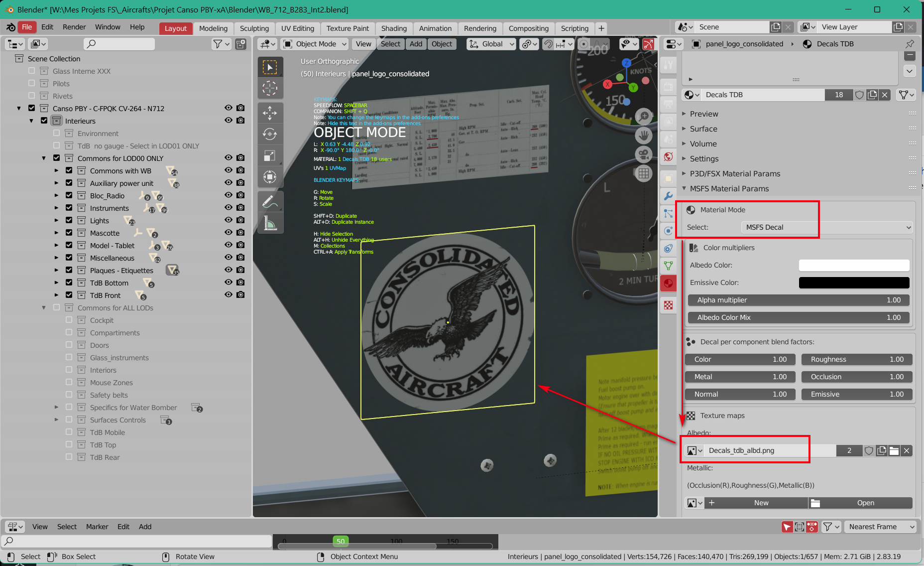Enable the Pilots collection checkbox
924x566 pixels.
coord(32,83)
